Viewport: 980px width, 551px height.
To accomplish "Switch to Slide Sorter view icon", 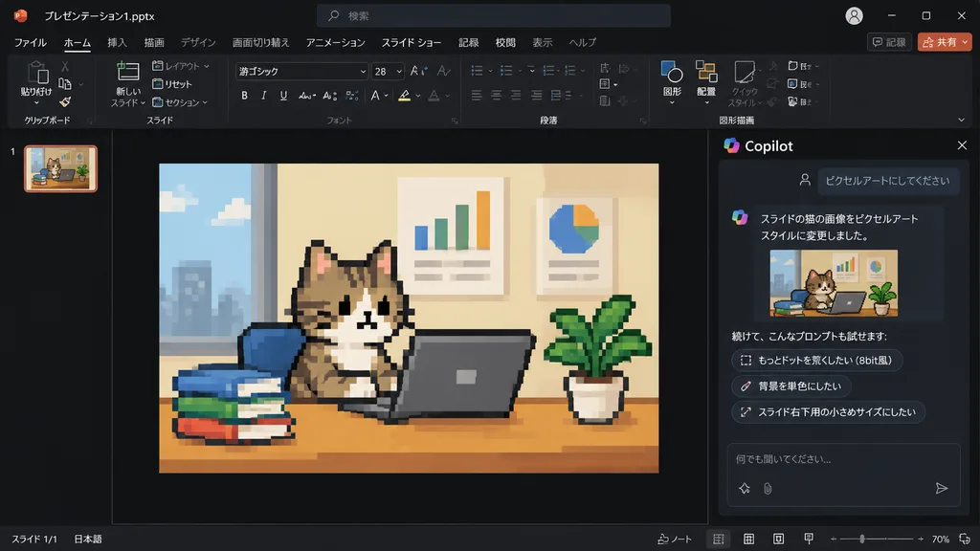I will [x=748, y=539].
